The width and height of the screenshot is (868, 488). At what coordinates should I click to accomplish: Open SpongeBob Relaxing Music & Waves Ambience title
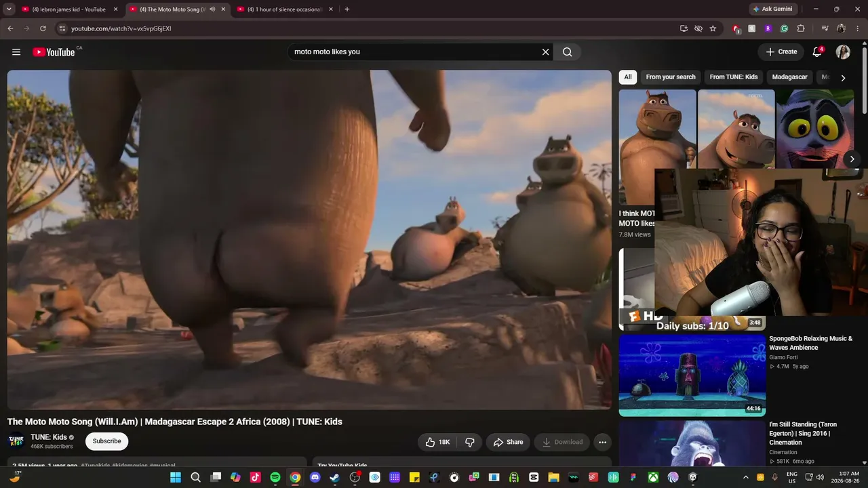pos(810,343)
